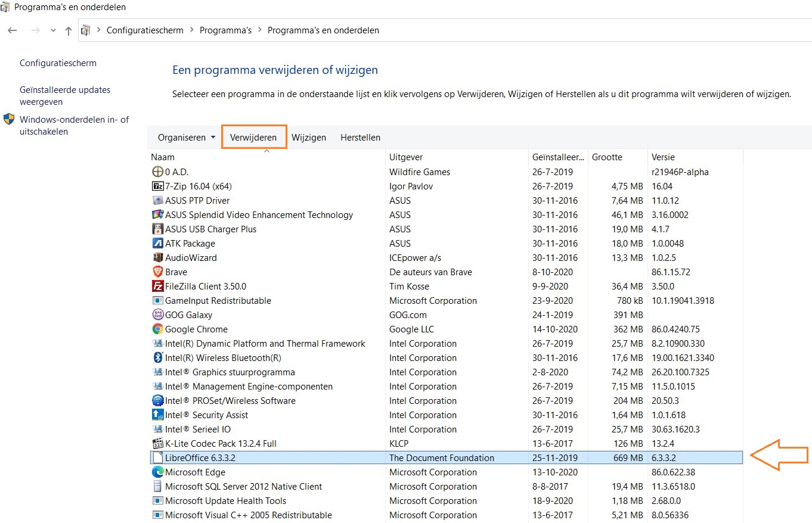Click the Control Panel icon in address bar

(86, 30)
